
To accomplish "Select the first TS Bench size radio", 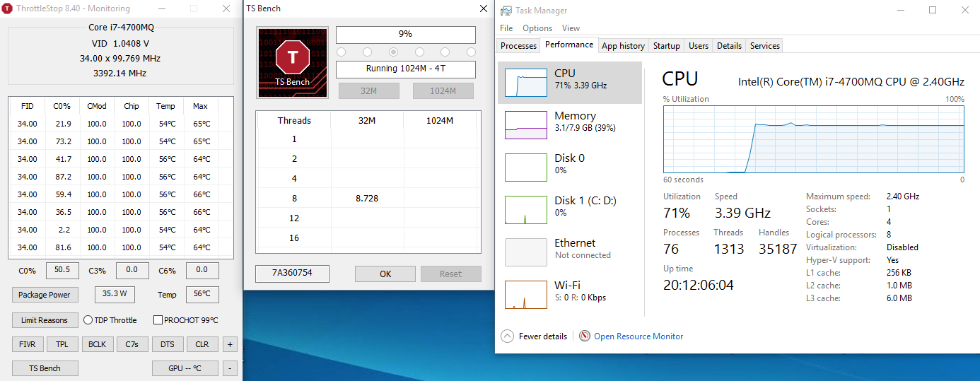I will 341,52.
